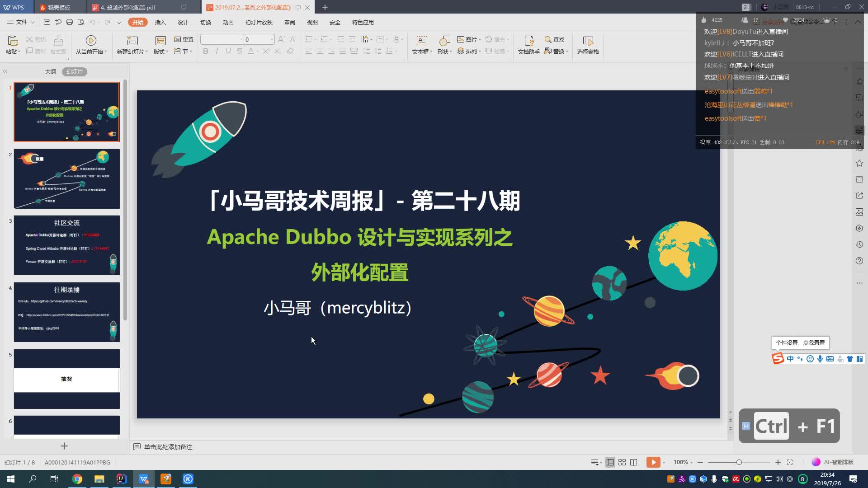This screenshot has height=488, width=868.
Task: Click the Reset (重置) button
Action: pyautogui.click(x=184, y=39)
